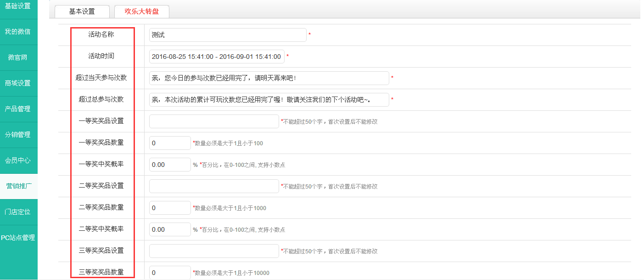Switch to the 基本设置 tab
The image size is (644, 280).
[82, 11]
